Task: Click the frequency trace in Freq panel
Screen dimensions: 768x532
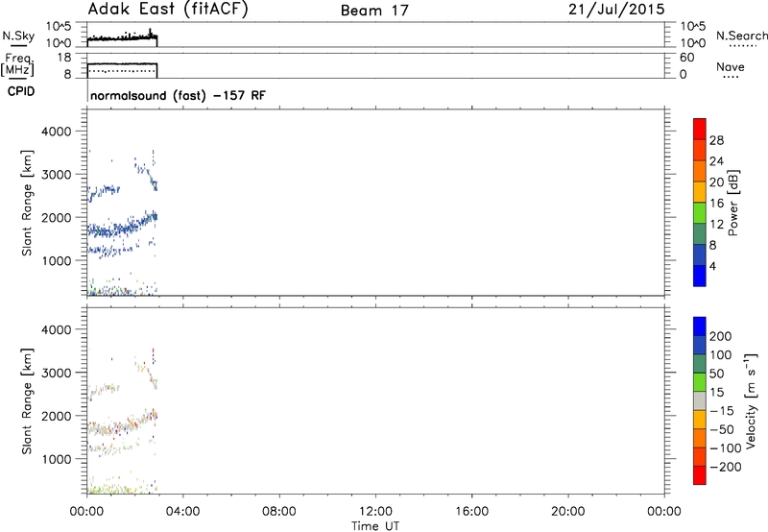Action: pyautogui.click(x=122, y=63)
